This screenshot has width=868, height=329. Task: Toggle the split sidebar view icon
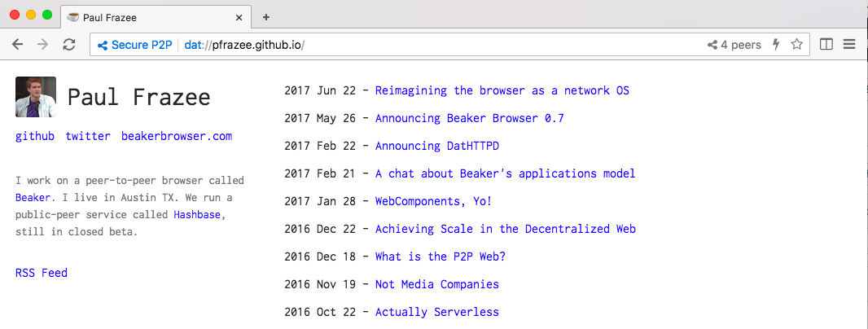pyautogui.click(x=826, y=45)
